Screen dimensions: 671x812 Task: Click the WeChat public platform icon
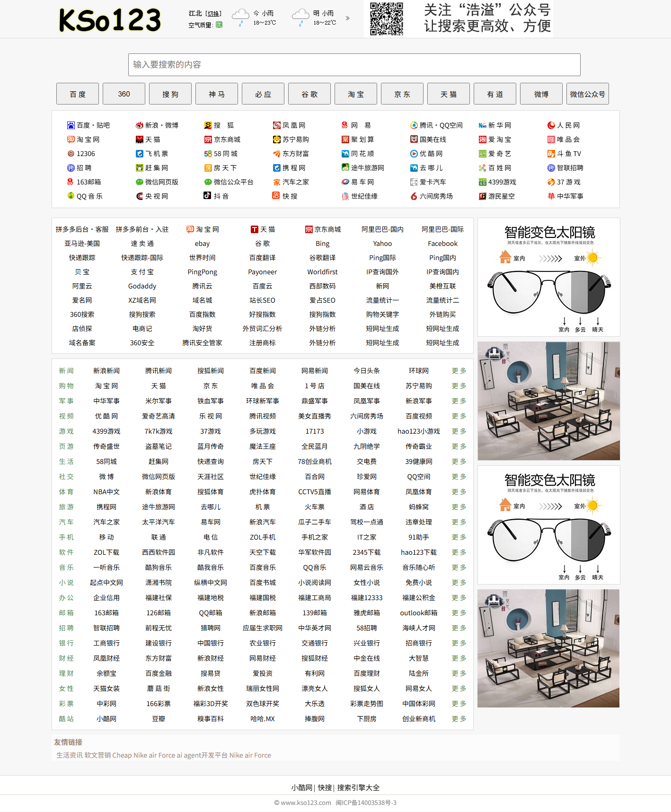click(x=208, y=182)
